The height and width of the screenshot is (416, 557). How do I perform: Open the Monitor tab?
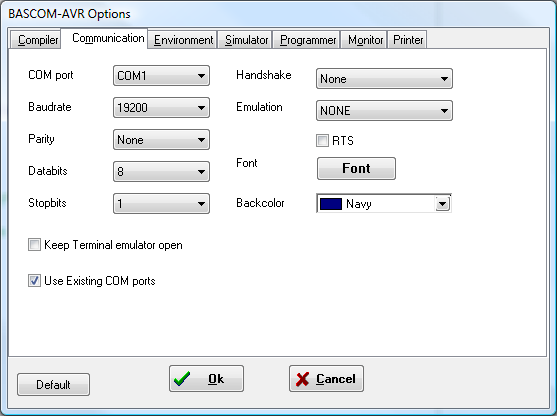pyautogui.click(x=364, y=40)
